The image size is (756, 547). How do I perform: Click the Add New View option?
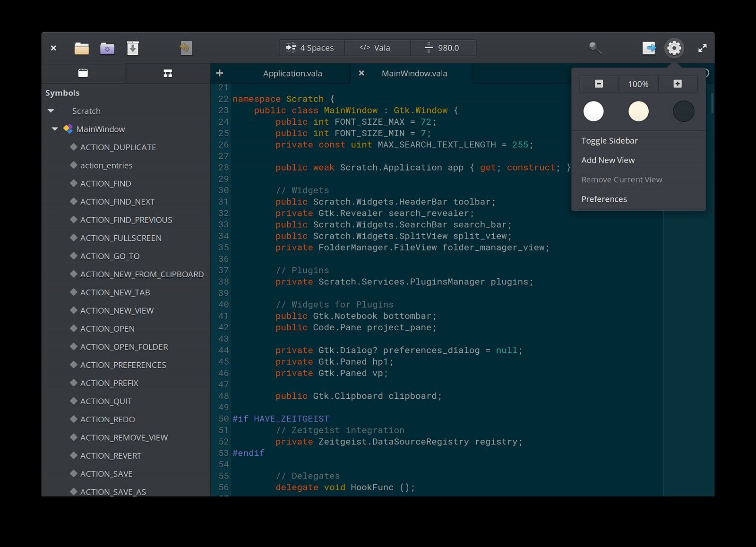click(x=608, y=160)
